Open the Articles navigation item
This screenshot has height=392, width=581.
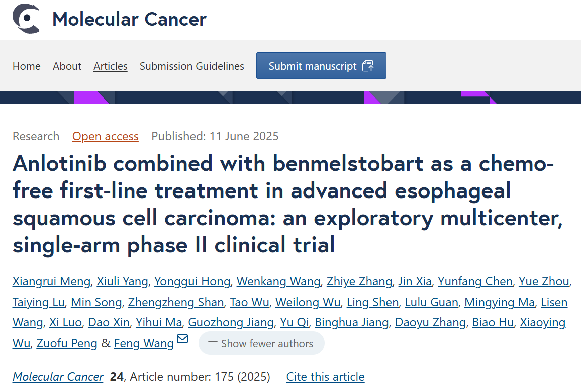point(111,66)
